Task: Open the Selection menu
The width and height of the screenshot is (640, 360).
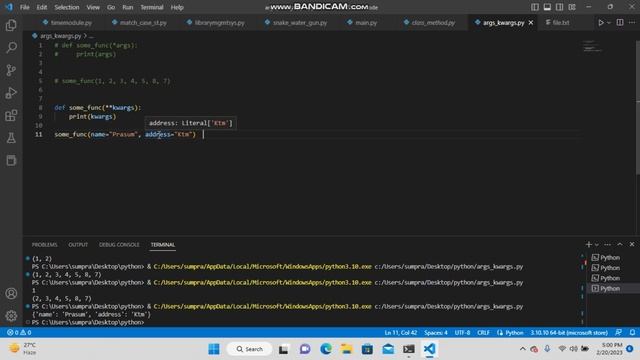Action: coord(67,7)
